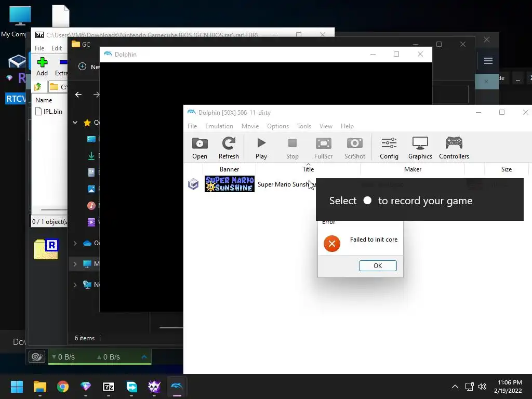Expand This PC node in explorer sidebar
Viewport: 532px width, 399px height.
pos(75,263)
